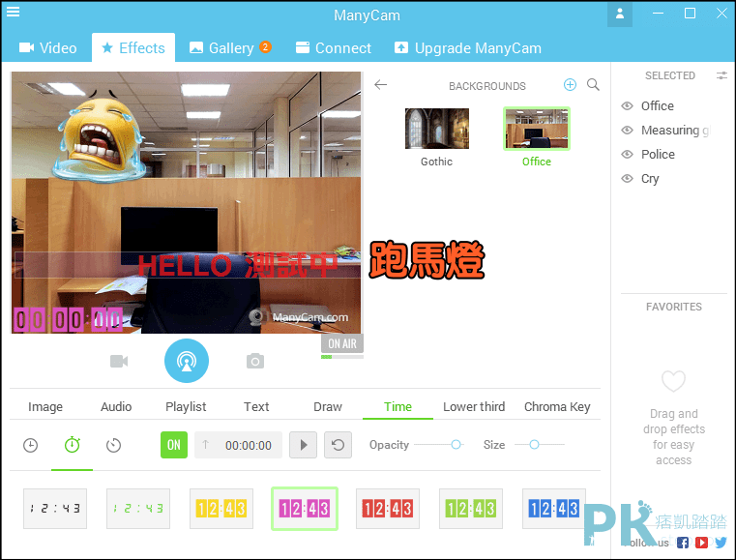The width and height of the screenshot is (736, 560).
Task: Choose the yellow flip clock style
Action: tap(221, 509)
